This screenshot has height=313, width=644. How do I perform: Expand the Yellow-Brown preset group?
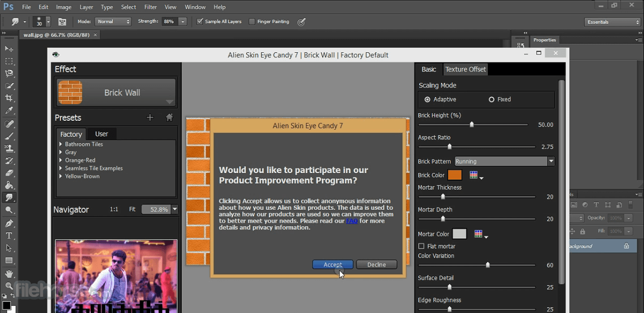(x=60, y=176)
